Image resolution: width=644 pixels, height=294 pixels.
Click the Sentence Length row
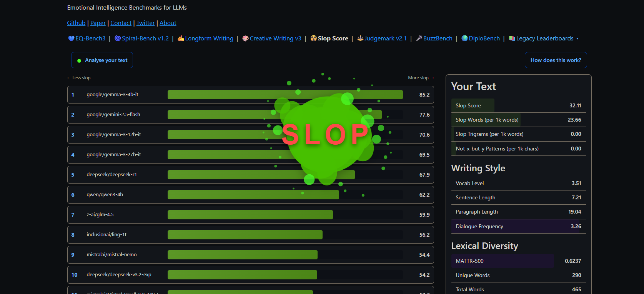point(518,197)
